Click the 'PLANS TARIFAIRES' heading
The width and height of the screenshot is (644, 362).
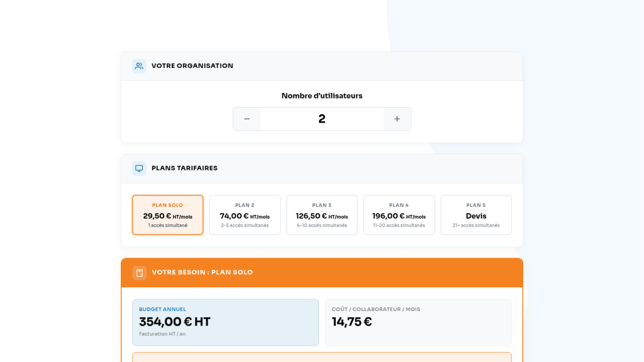click(184, 168)
